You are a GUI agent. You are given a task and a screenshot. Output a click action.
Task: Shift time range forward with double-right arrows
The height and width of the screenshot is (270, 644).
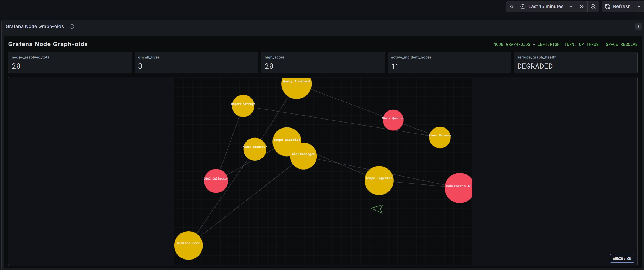(582, 6)
